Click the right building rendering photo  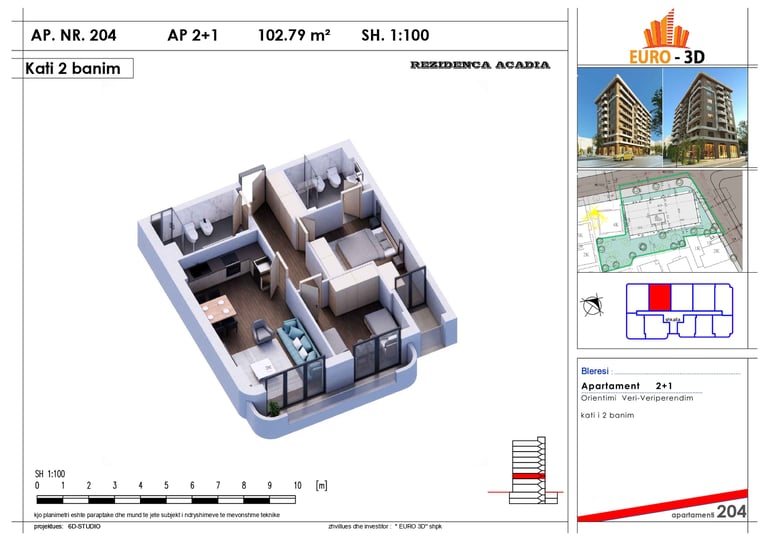click(x=705, y=117)
